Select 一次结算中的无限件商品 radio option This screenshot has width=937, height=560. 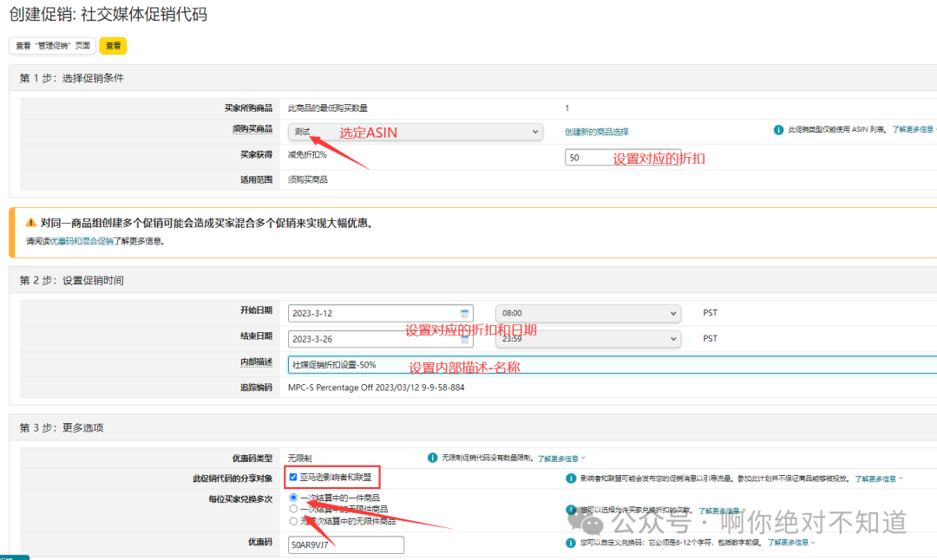click(293, 510)
